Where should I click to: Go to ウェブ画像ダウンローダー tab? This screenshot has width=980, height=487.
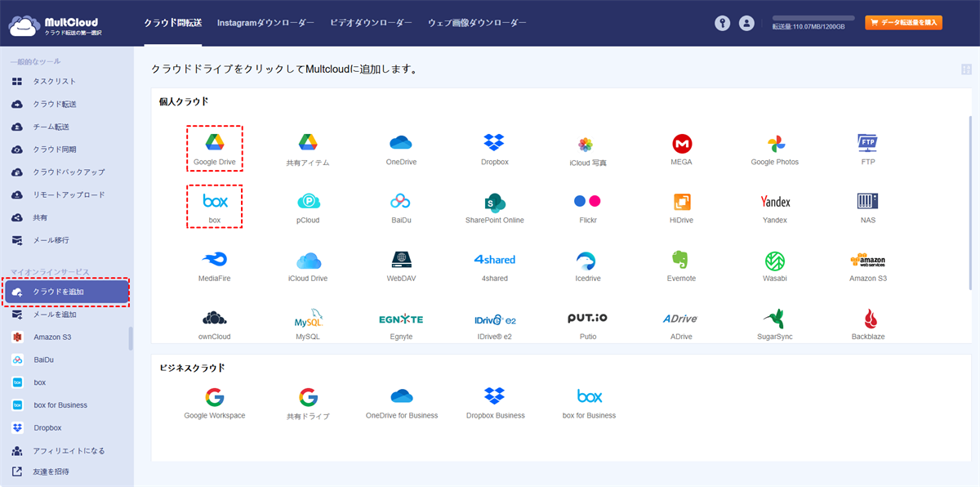point(477,23)
